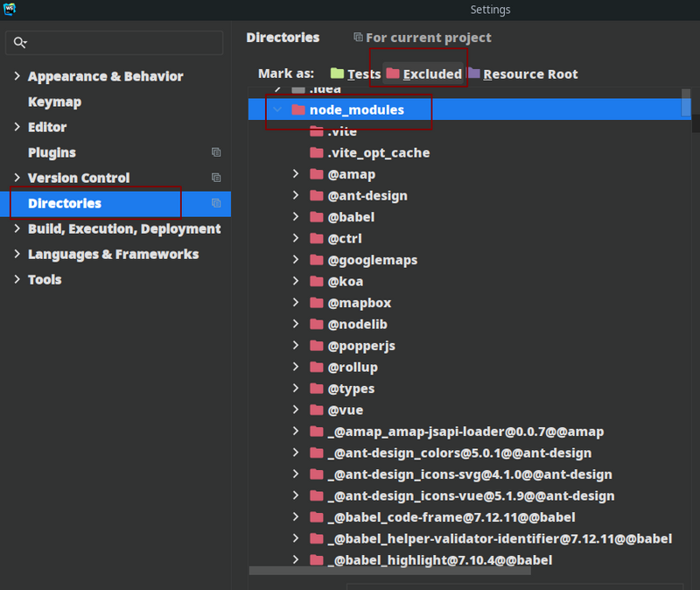Mark selected folder as Excluded
The image size is (700, 590).
pos(423,74)
